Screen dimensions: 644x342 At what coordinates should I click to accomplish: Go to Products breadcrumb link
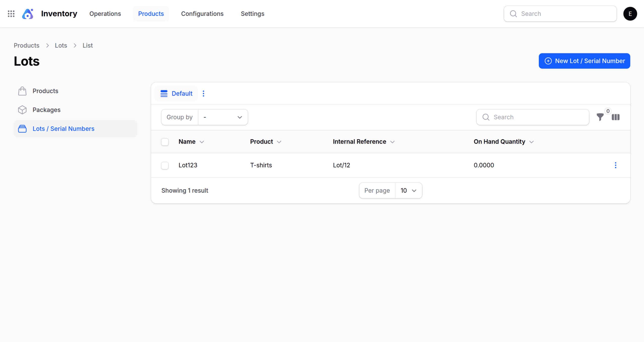pos(26,46)
